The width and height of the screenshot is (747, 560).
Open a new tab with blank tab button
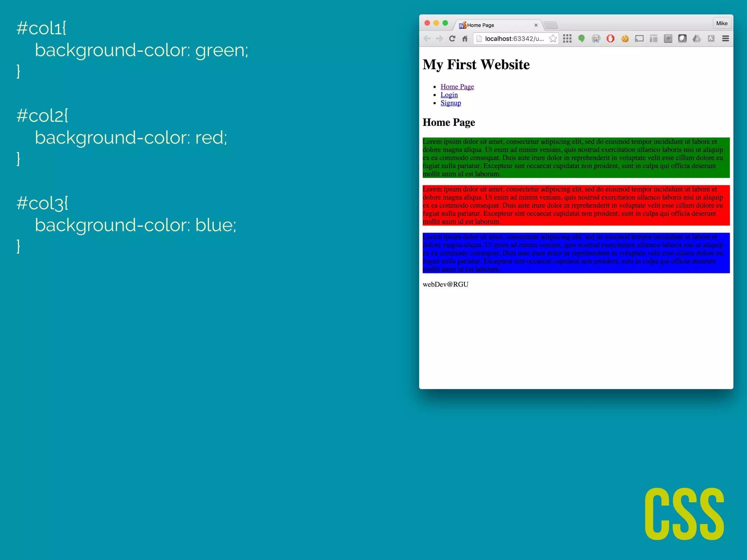tap(551, 25)
